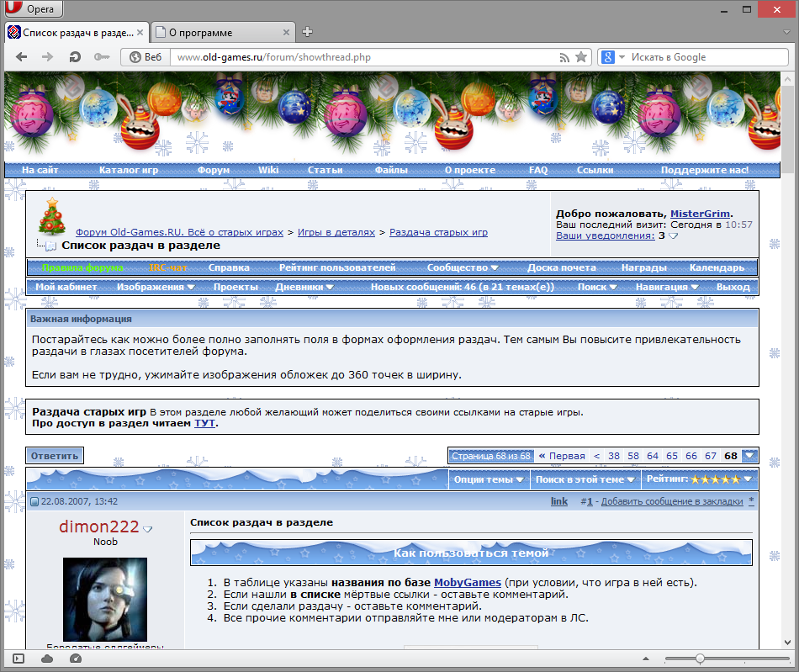This screenshot has width=799, height=672.
Task: Go to 'Первая' page of thread
Action: (562, 456)
